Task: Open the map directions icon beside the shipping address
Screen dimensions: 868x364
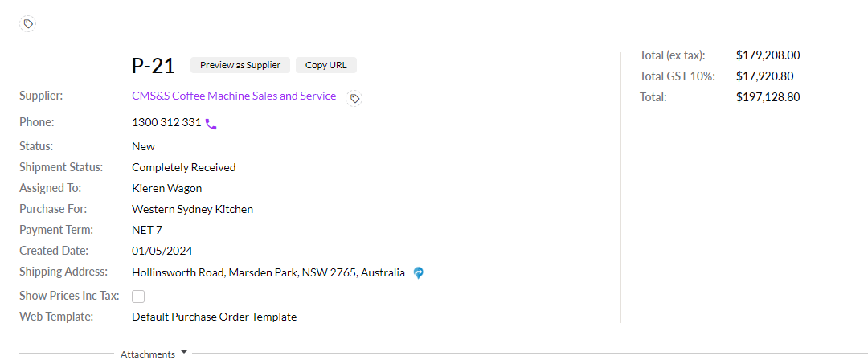Action: [419, 273]
